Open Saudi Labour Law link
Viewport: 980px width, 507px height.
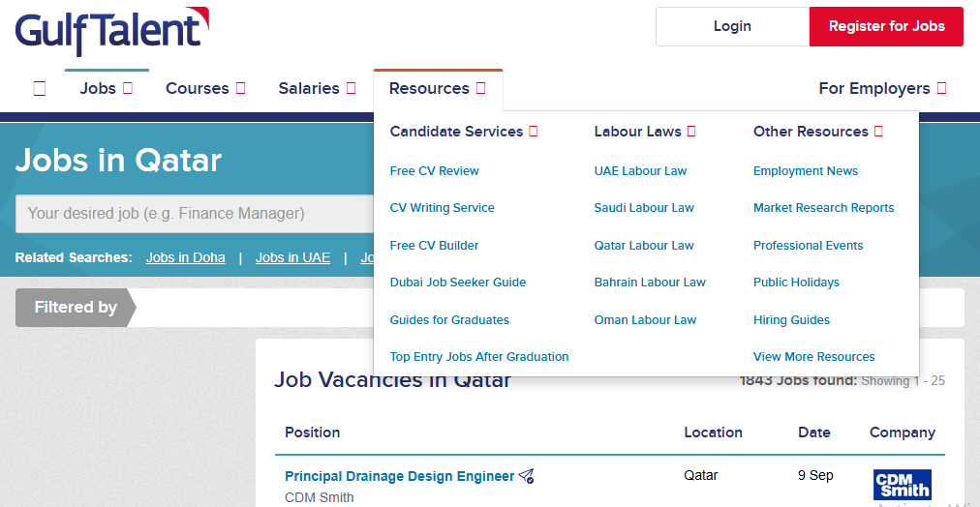[644, 208]
